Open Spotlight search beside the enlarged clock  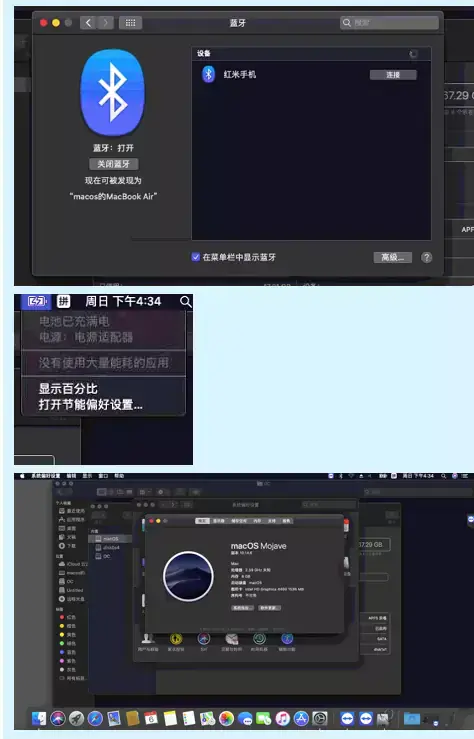point(186,302)
